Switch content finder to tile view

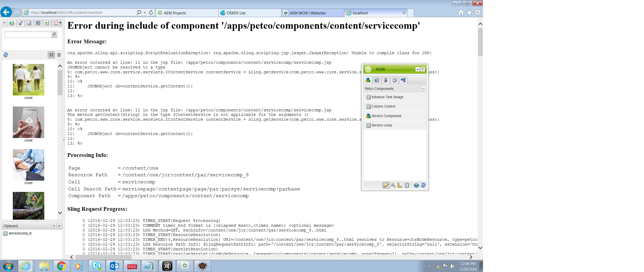[x=51, y=55]
